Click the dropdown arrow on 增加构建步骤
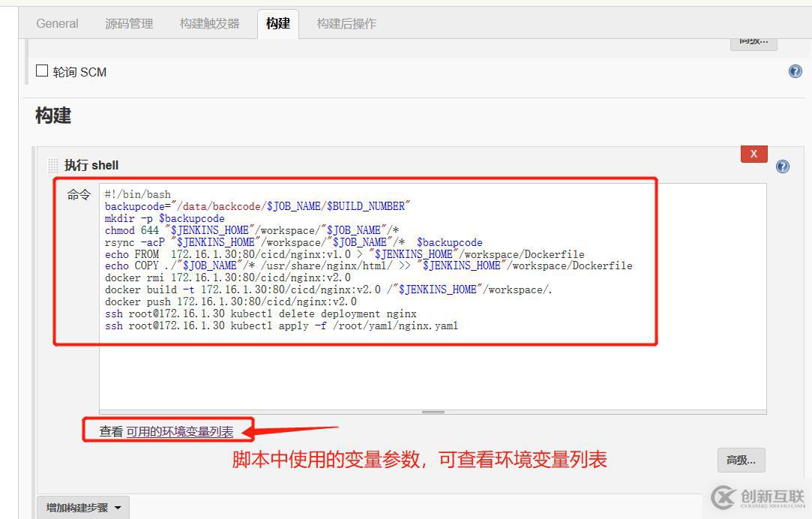Viewport: 812px width, 519px height. [118, 508]
